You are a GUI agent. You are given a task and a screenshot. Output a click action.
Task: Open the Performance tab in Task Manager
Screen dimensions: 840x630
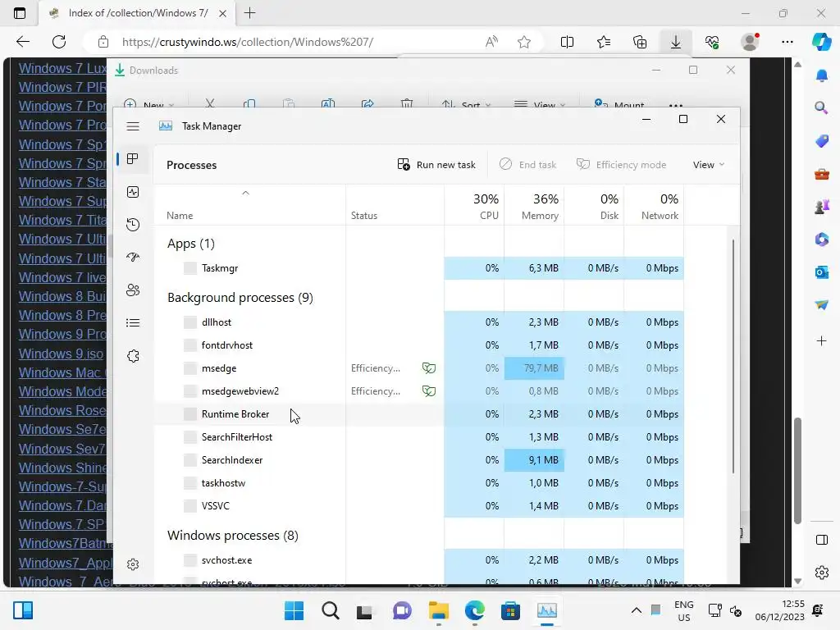(133, 192)
